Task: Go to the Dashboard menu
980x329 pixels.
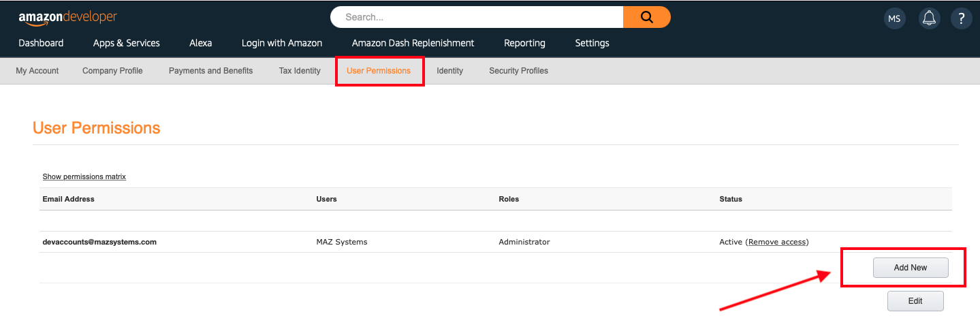Action: [x=41, y=43]
